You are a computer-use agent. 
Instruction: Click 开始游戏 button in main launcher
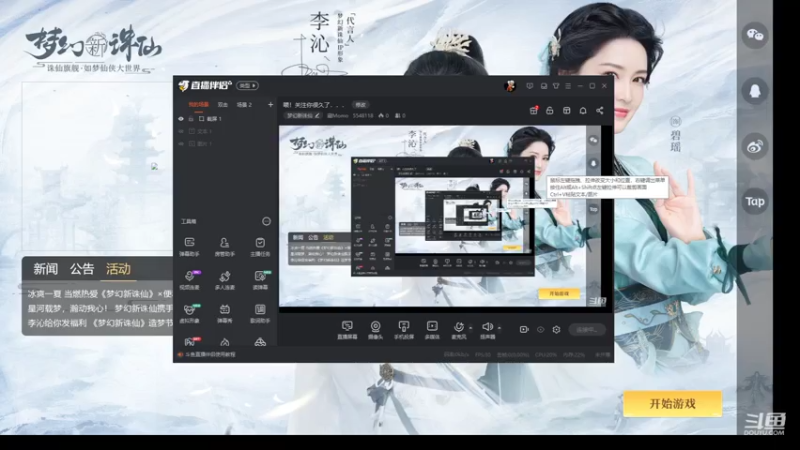tap(672, 404)
